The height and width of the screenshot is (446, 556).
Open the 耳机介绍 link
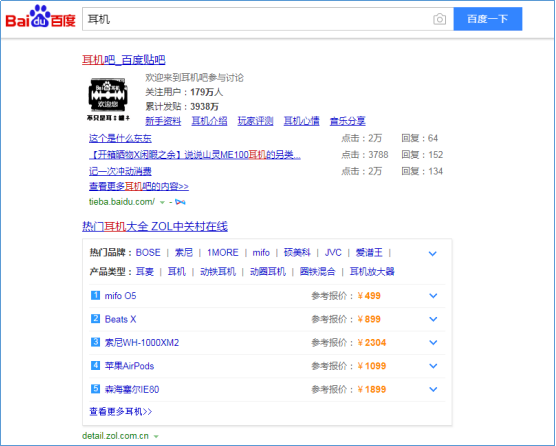point(209,121)
